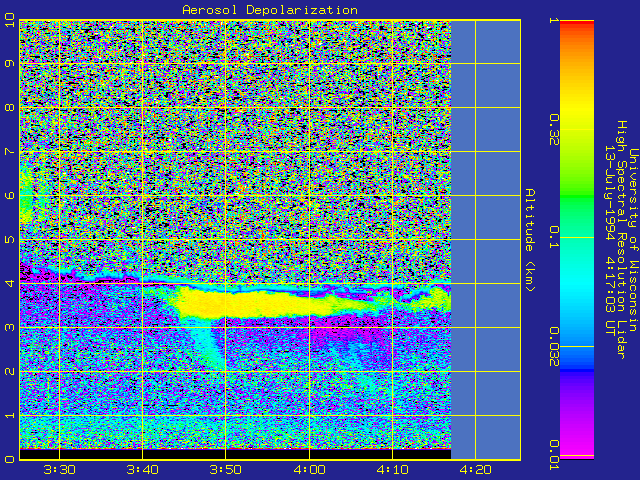Click the altitude 8 axis label
Image resolution: width=640 pixels, height=480 pixels.
(x=9, y=108)
